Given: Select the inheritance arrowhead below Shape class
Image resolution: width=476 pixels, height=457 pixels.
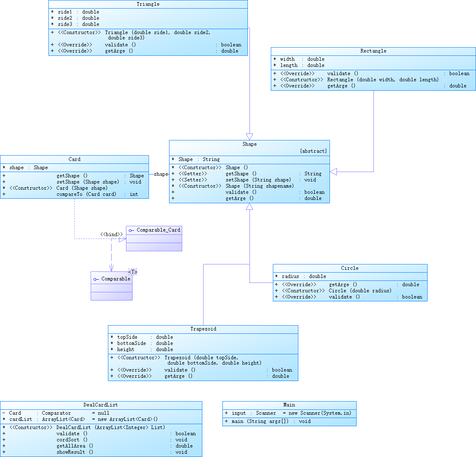Looking at the screenshot, I should pos(249,207).
